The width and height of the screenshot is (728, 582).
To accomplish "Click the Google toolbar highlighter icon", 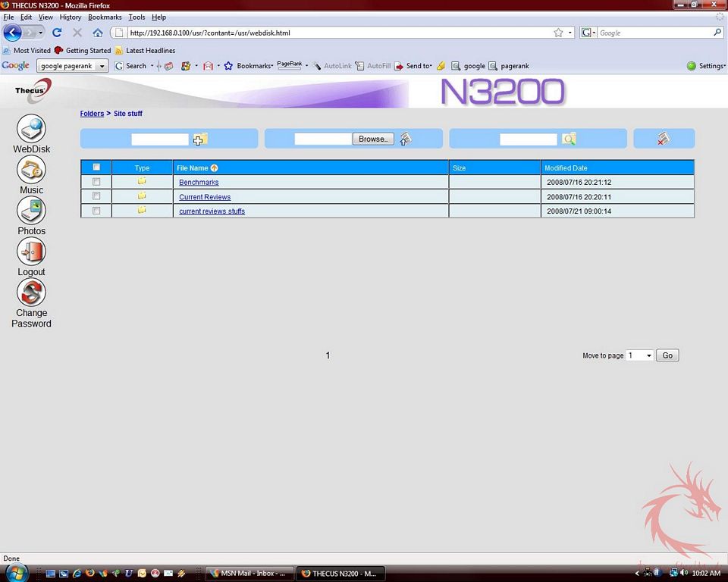I will coord(441,66).
